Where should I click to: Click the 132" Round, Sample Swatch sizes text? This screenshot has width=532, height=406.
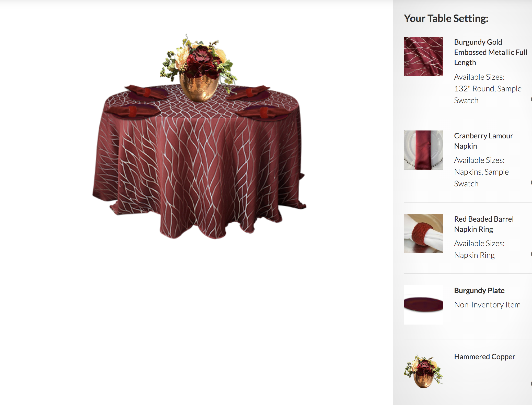click(488, 94)
